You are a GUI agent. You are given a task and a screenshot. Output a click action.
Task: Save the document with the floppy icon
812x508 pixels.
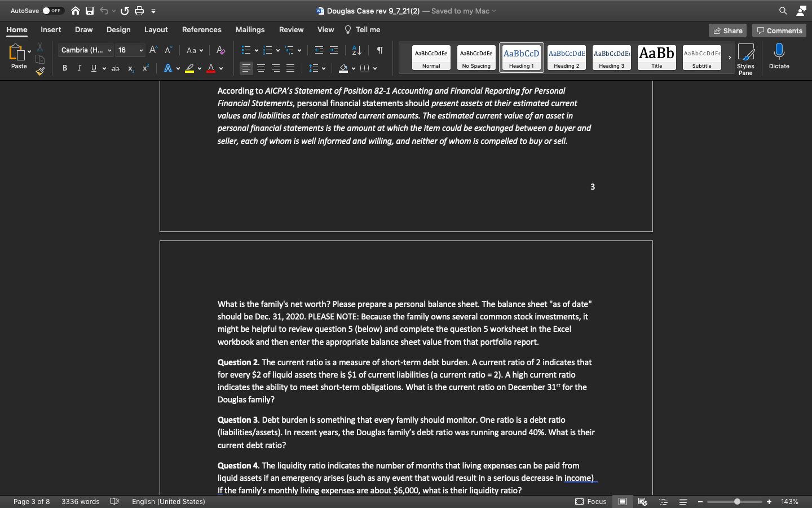click(90, 11)
